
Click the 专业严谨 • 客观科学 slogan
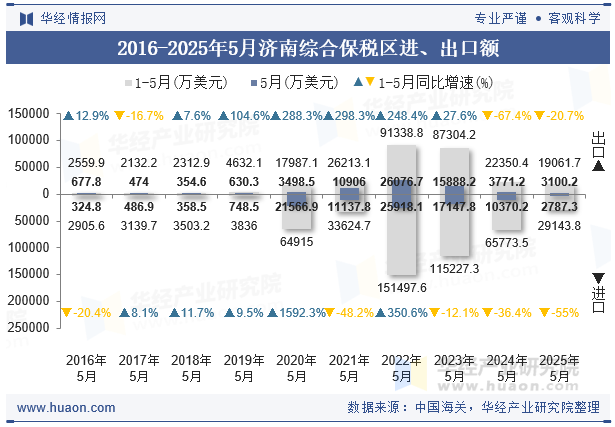pos(537,18)
